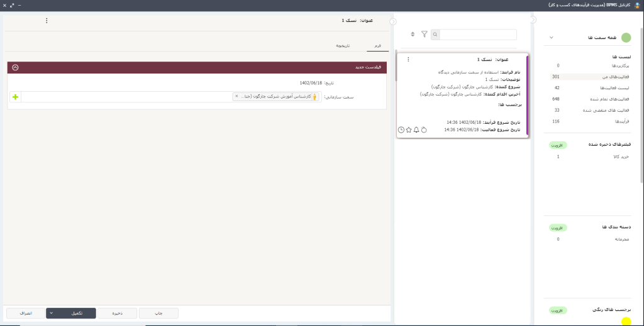Image resolution: width=644 pixels, height=326 pixels.
Task: Toggle the bell notification icon on card
Action: coord(416,129)
